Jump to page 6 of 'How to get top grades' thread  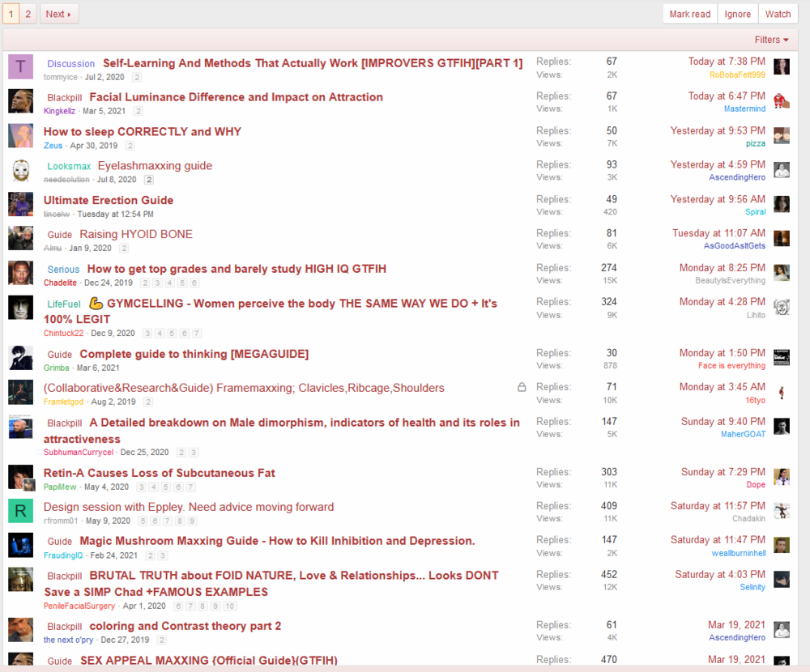(x=194, y=283)
